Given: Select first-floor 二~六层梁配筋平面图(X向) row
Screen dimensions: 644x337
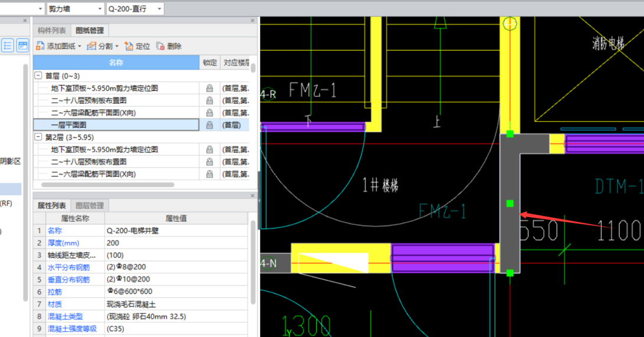Looking at the screenshot, I should [x=116, y=113].
